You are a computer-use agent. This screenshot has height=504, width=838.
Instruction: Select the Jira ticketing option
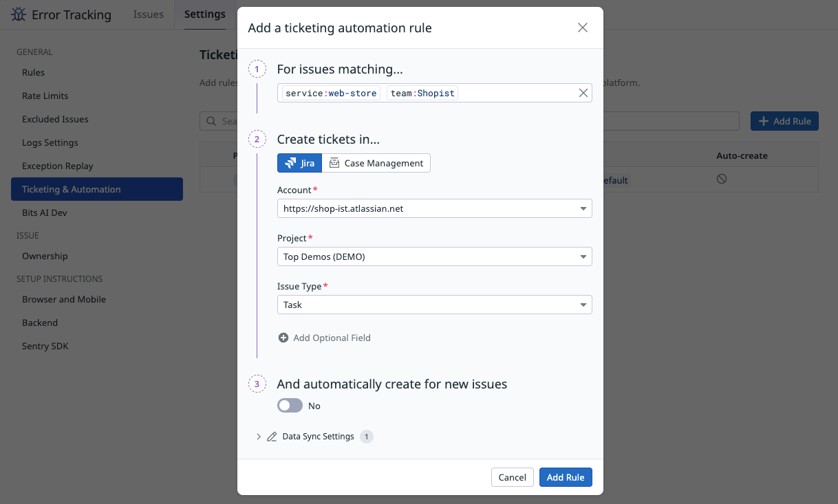[x=299, y=163]
